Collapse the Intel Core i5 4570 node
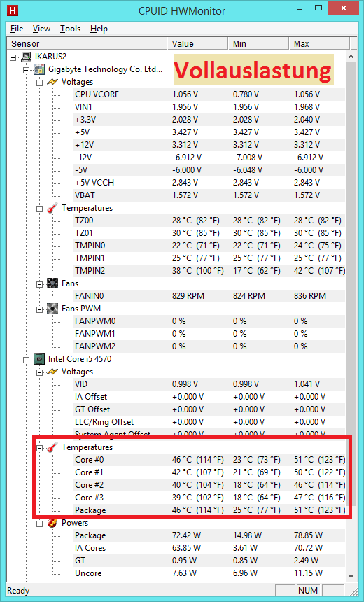This screenshot has height=602, width=364. coord(27,360)
